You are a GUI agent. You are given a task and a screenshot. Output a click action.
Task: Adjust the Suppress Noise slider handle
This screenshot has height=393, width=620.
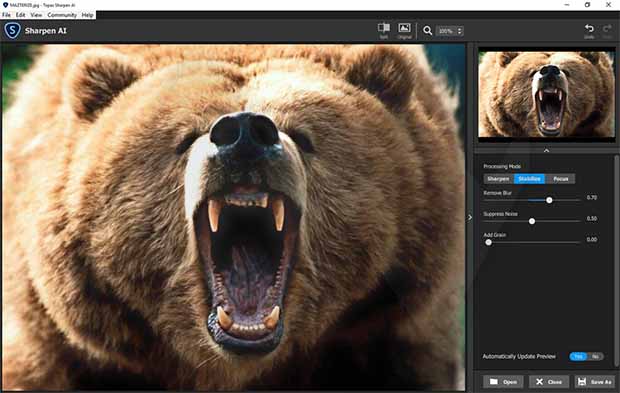532,221
